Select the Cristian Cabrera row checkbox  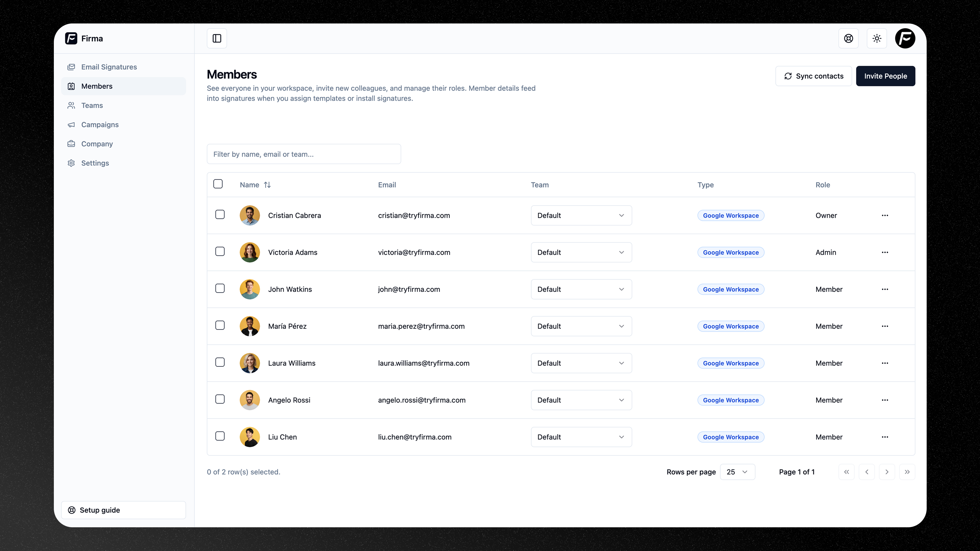(220, 215)
